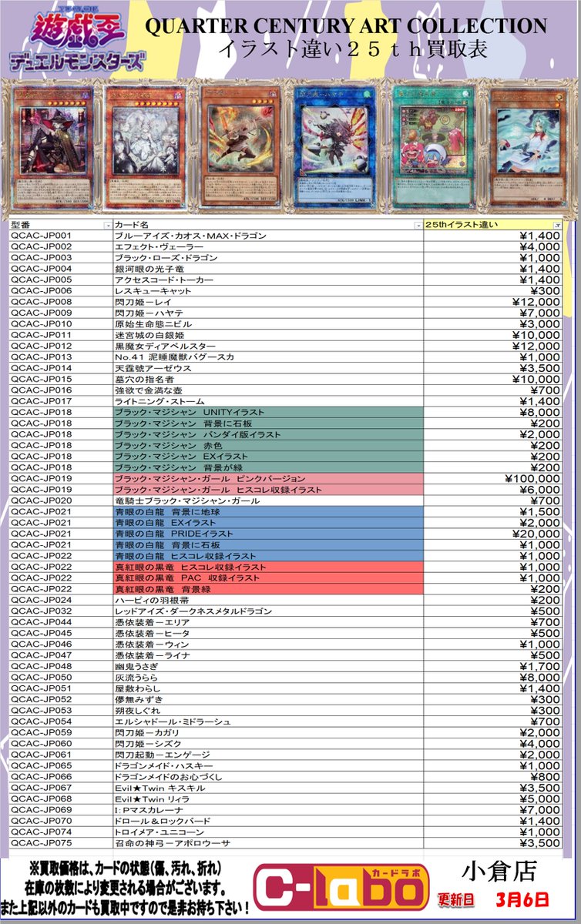
Task: Select 閃刀起動ーエンゲージ card name
Action: 163,756
